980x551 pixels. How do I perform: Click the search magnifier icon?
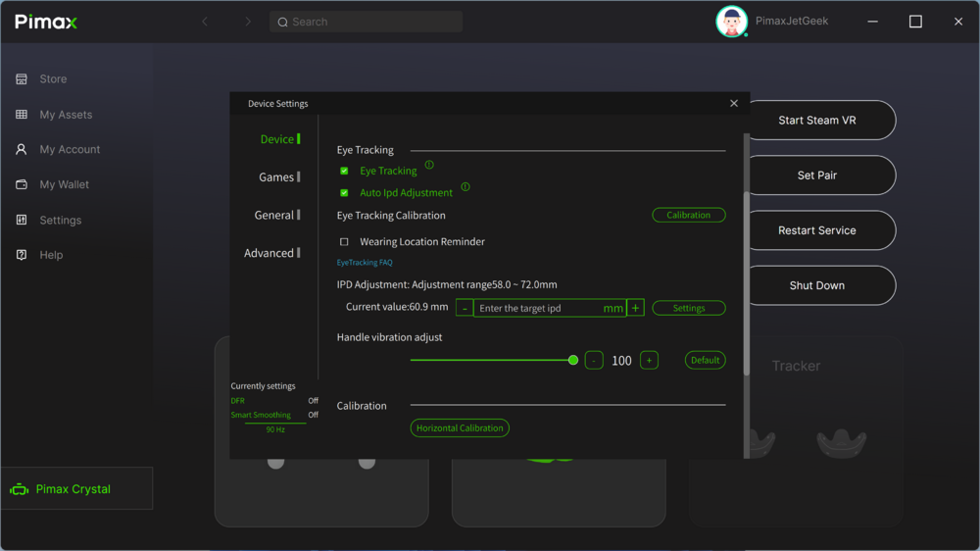pyautogui.click(x=282, y=22)
